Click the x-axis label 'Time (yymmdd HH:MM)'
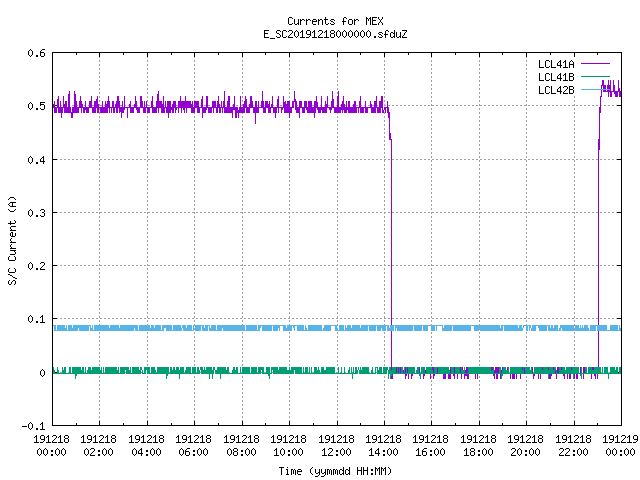640x480 pixels. 335,471
